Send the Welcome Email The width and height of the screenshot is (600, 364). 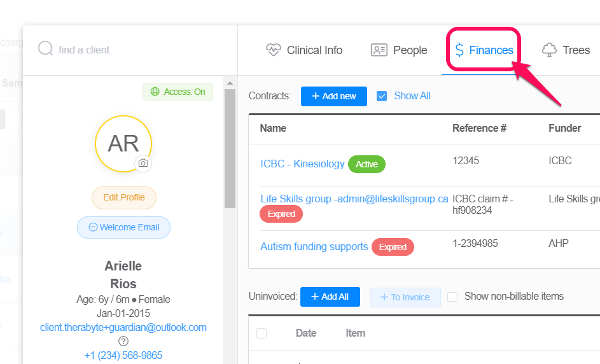tap(123, 227)
